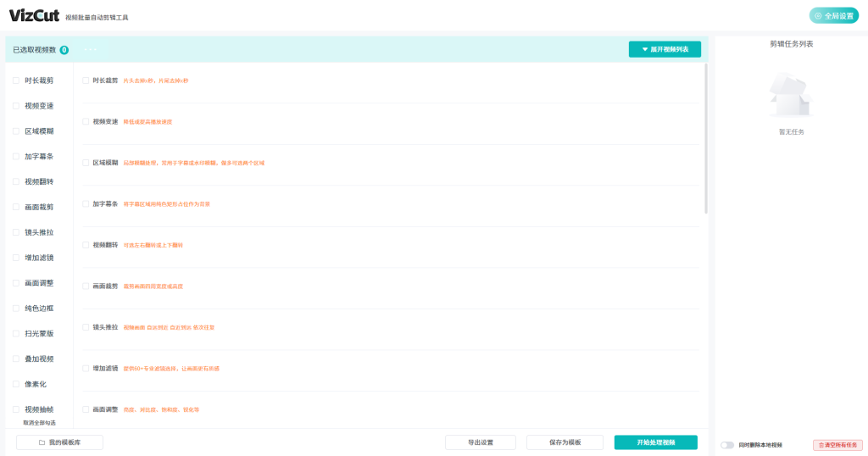Viewport: 868px width, 456px height.
Task: Click the selected video count badge
Action: click(x=64, y=50)
